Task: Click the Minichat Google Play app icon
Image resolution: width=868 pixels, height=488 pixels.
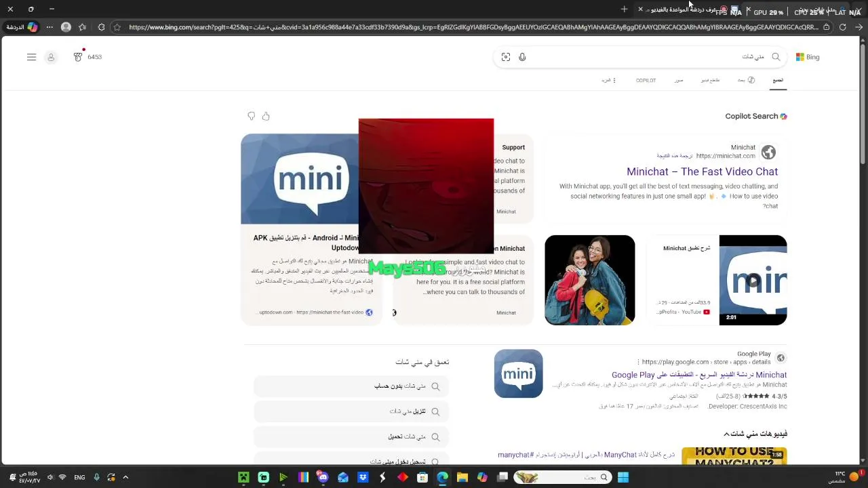Action: tap(519, 373)
